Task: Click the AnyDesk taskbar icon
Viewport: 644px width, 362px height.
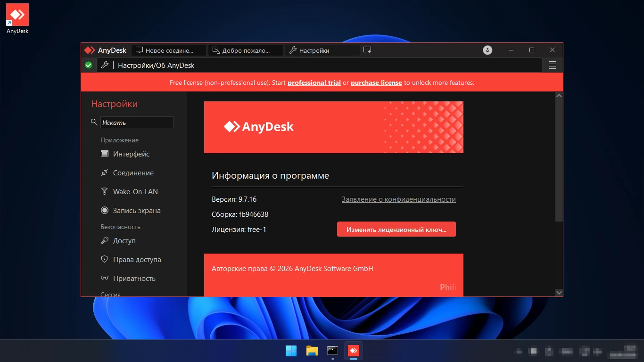Action: pyautogui.click(x=354, y=351)
